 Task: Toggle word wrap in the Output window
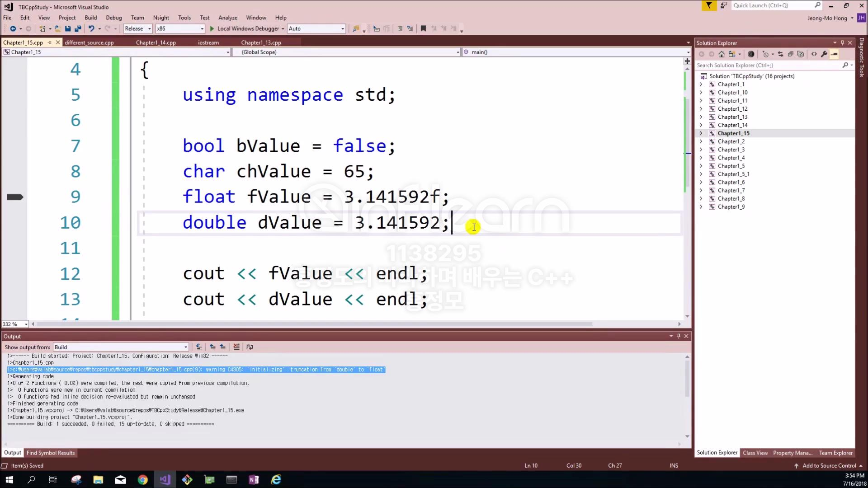(250, 347)
